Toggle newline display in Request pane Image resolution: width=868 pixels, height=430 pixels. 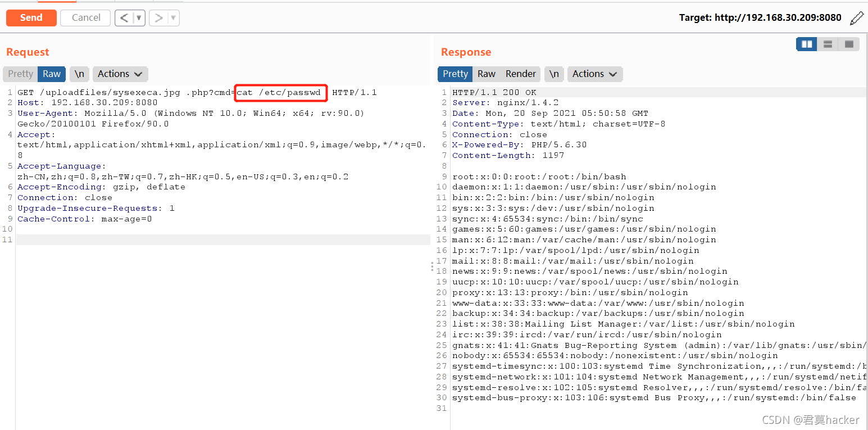(80, 74)
